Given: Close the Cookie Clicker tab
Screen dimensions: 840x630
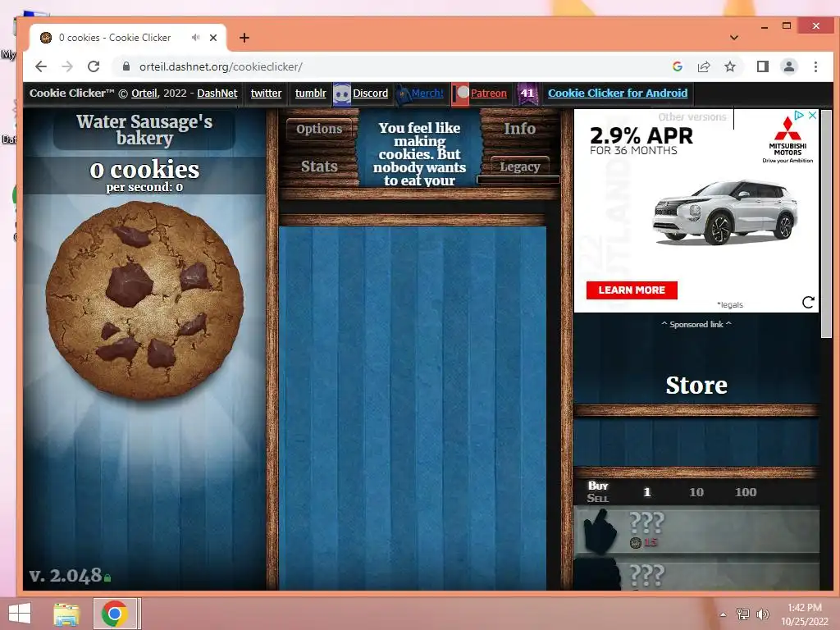Looking at the screenshot, I should [213, 38].
